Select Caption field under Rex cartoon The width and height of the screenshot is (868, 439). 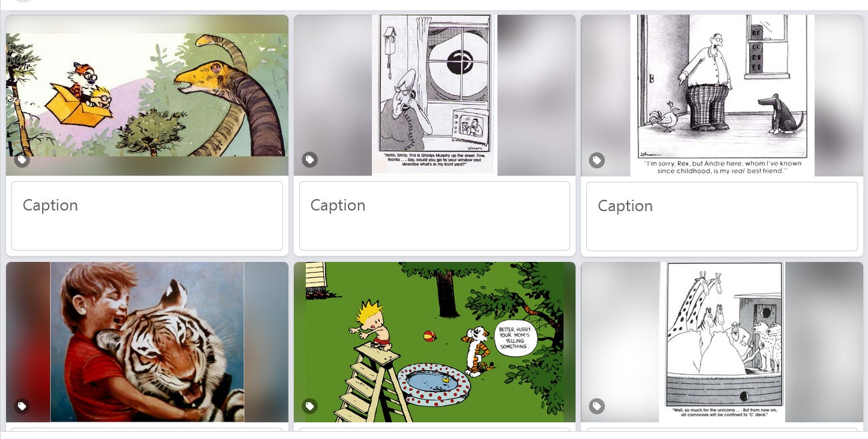tap(722, 216)
